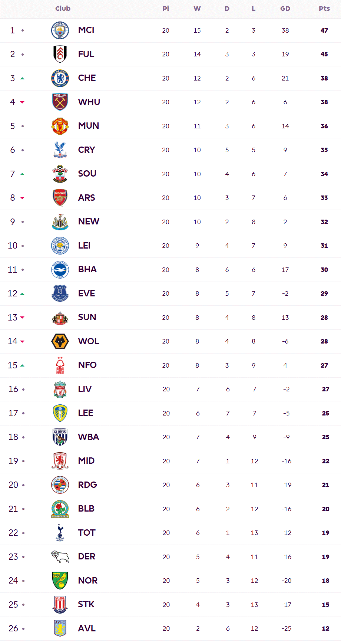Click the Norwich City canary badge
Viewport: 341px width, 644px height.
pyautogui.click(x=60, y=581)
